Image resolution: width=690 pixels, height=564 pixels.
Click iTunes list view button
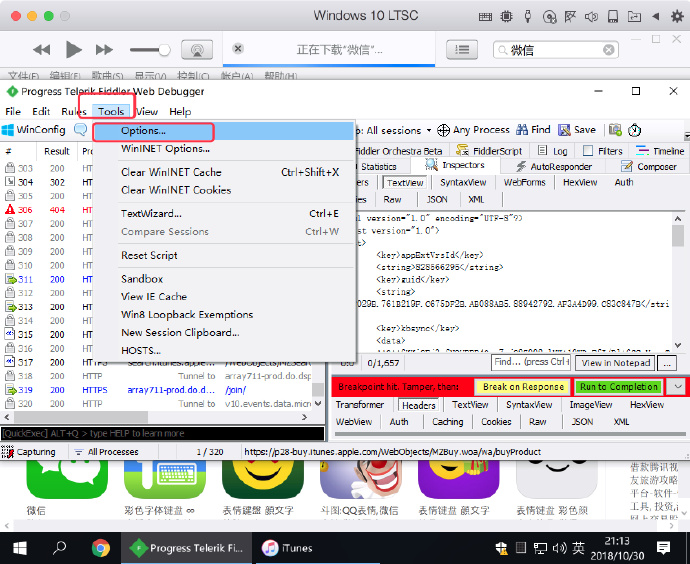point(462,50)
